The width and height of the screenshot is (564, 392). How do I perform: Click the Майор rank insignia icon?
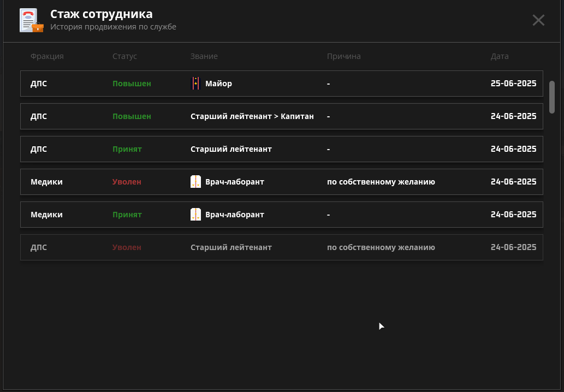pyautogui.click(x=195, y=84)
